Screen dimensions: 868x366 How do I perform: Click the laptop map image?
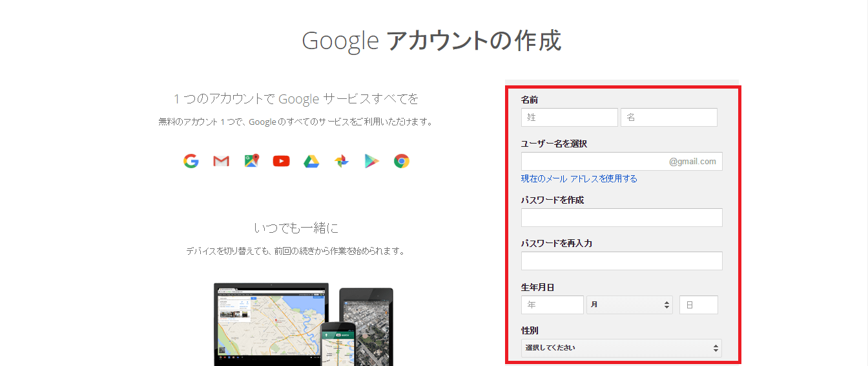[271, 324]
